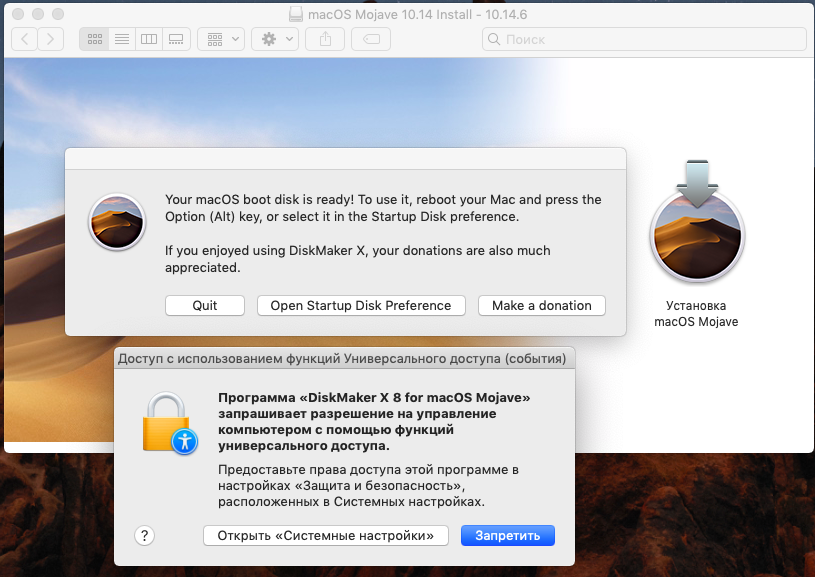Click the Share toolbar button
The image size is (815, 577).
coord(325,39)
